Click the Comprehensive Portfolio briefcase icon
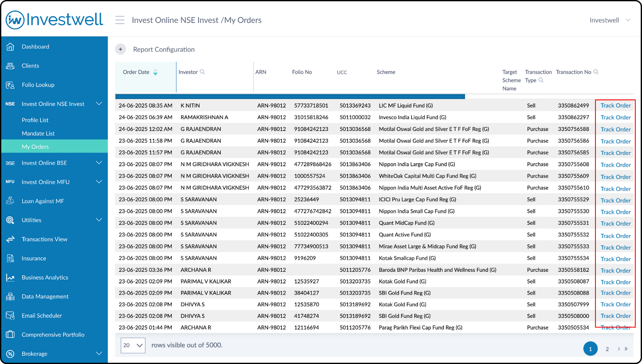642x364 pixels. [x=10, y=334]
